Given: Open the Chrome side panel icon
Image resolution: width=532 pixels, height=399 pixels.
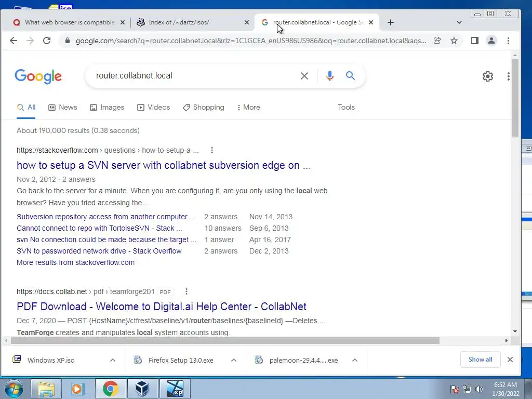Looking at the screenshot, I should pos(475,41).
